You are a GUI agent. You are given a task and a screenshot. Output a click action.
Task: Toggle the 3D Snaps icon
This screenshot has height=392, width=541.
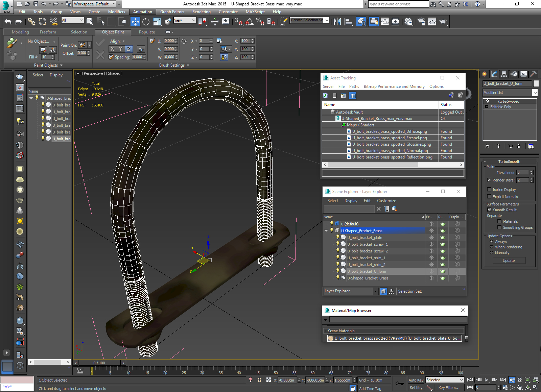(238, 22)
